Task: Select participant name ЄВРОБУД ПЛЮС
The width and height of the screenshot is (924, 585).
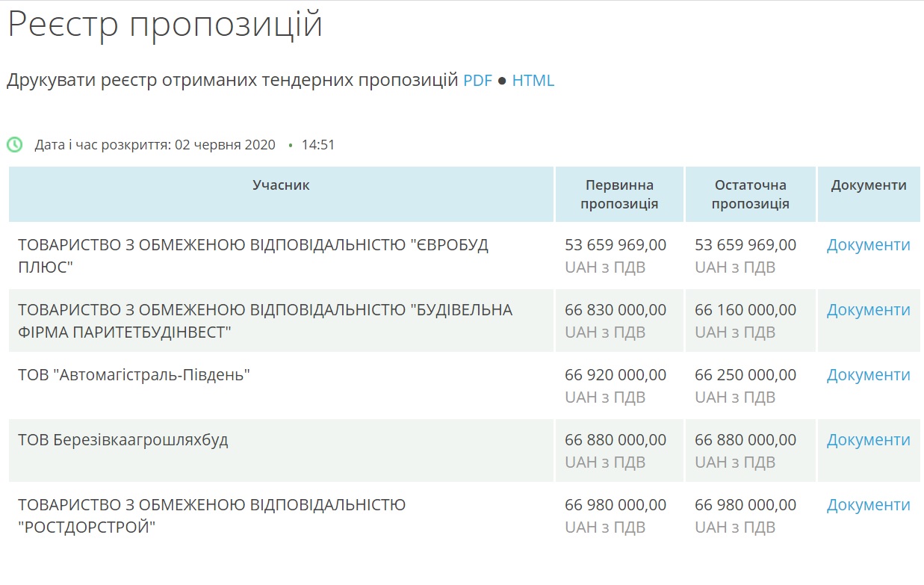Action: 253,256
